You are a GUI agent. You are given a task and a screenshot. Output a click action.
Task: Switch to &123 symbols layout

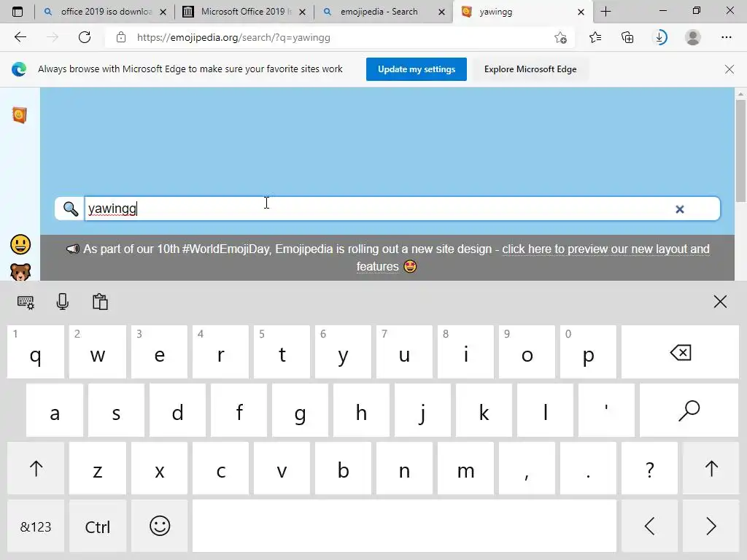(x=36, y=526)
